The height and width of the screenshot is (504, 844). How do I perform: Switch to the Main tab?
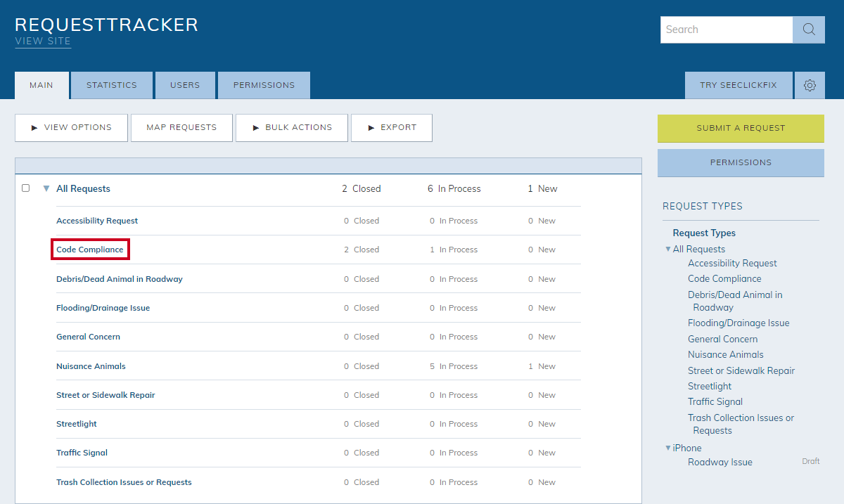(41, 85)
